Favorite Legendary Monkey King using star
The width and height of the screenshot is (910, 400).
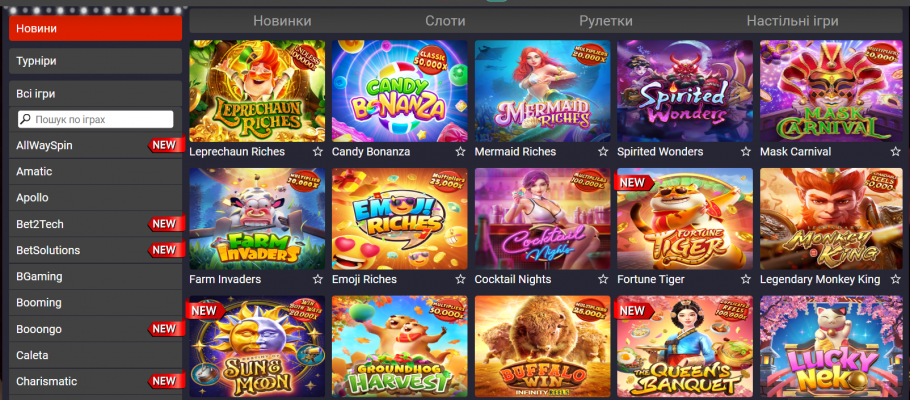pyautogui.click(x=895, y=279)
